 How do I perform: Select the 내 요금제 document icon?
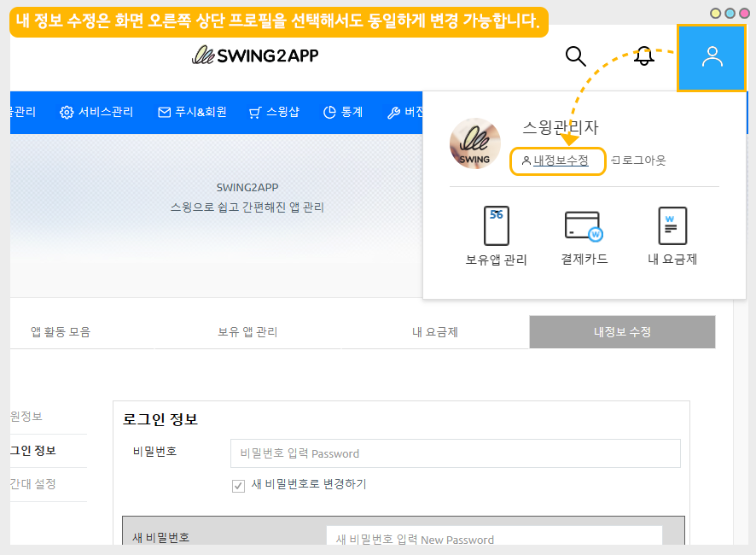click(672, 226)
